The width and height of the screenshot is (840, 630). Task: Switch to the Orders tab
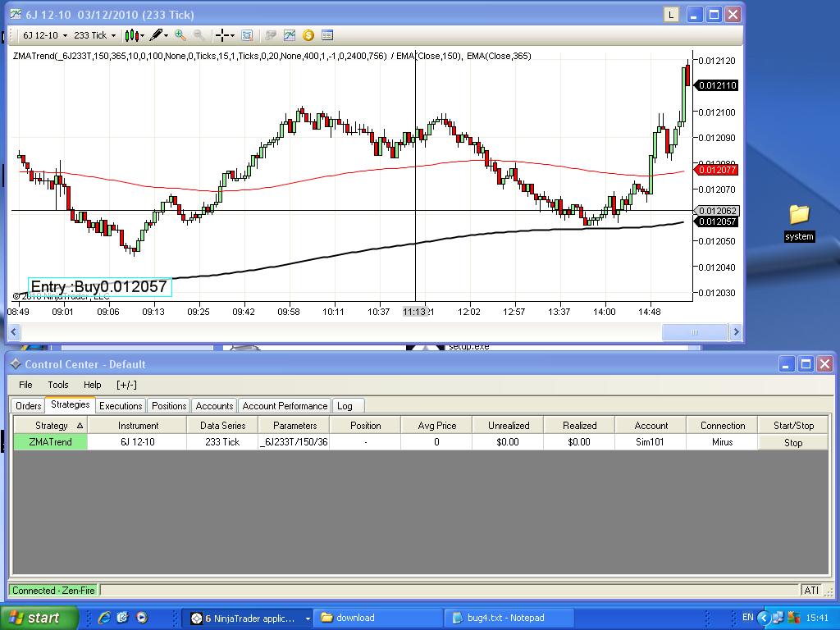pos(29,405)
